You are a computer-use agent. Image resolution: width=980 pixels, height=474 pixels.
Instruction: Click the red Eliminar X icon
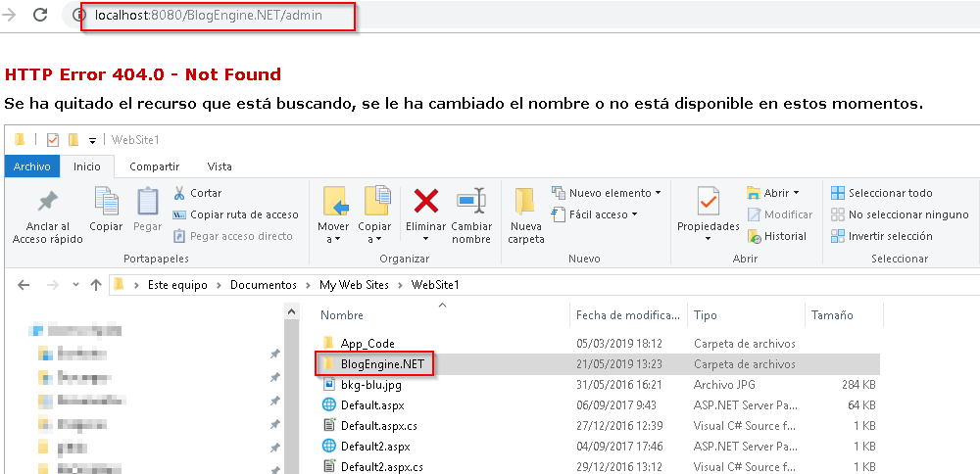point(425,201)
